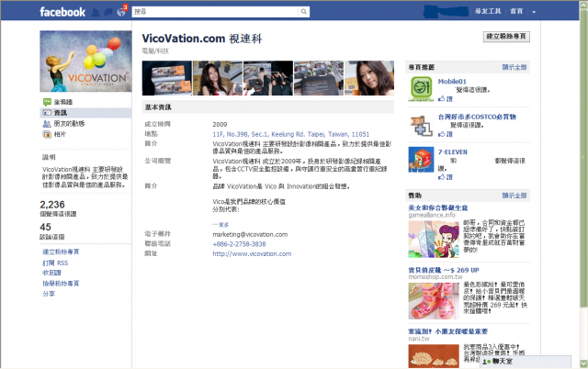The width and height of the screenshot is (588, 369).
Task: Click the 7-ELEVEN page icon
Action: click(421, 160)
